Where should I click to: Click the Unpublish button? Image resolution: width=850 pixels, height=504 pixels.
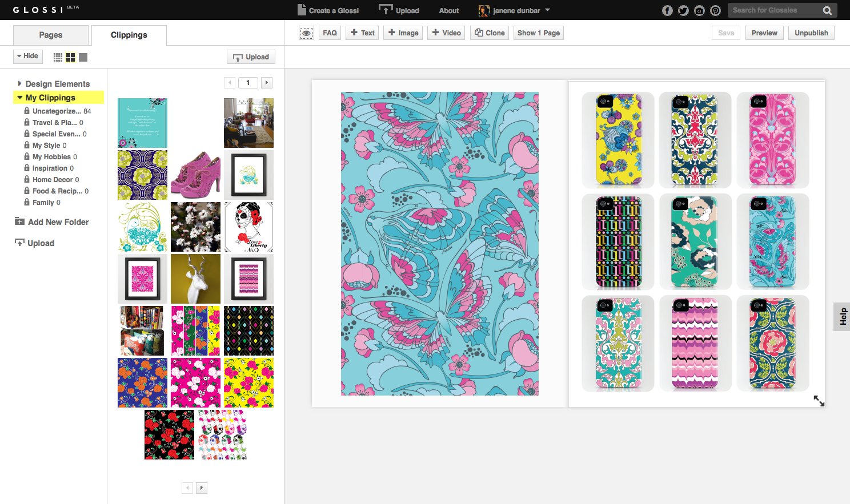[x=811, y=33]
